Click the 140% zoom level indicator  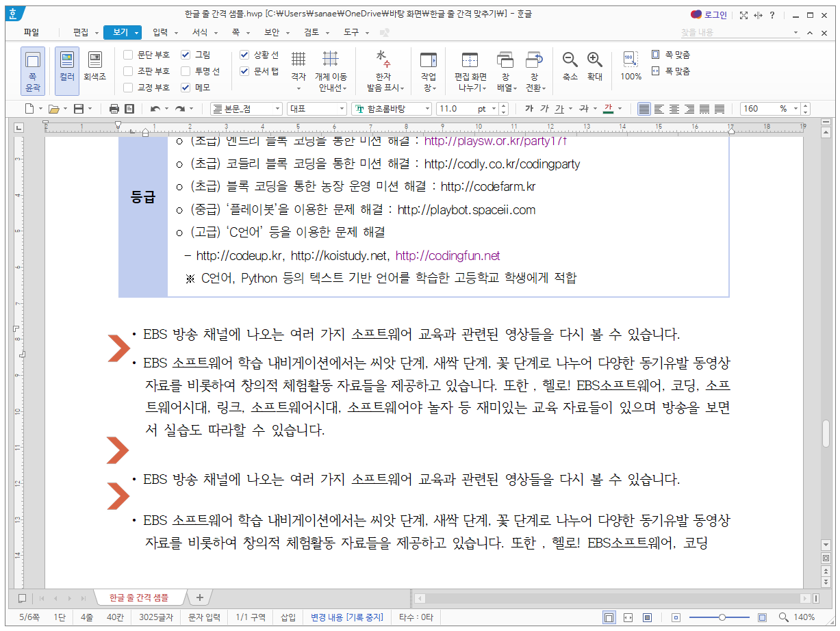coord(804,617)
